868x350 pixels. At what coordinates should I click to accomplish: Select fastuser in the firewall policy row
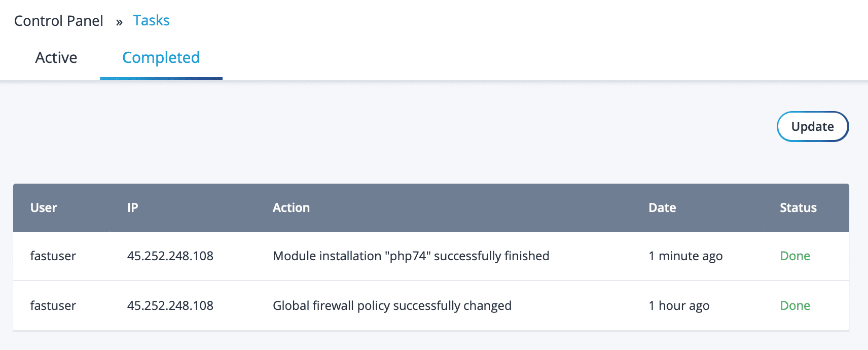pos(53,305)
